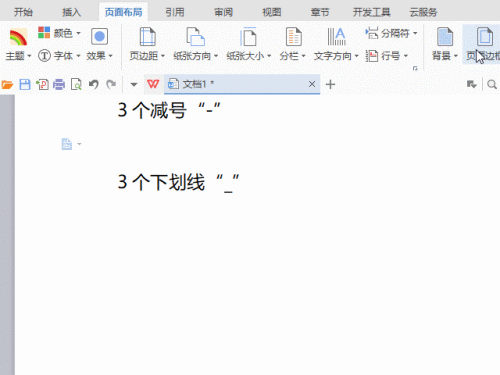The height and width of the screenshot is (375, 500).
Task: Click the 分隔符 breaks icon
Action: click(372, 33)
